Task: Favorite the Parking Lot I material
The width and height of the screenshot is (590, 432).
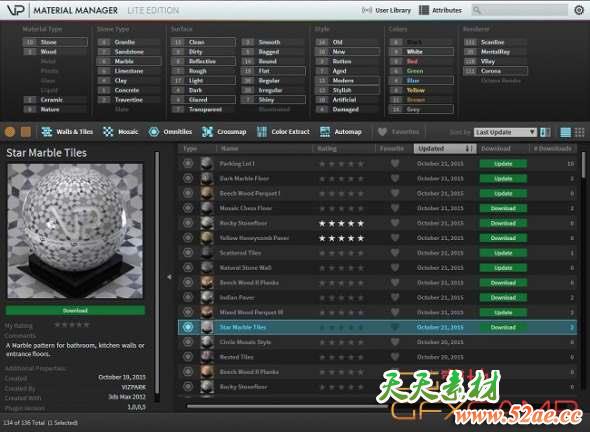Action: tap(394, 164)
